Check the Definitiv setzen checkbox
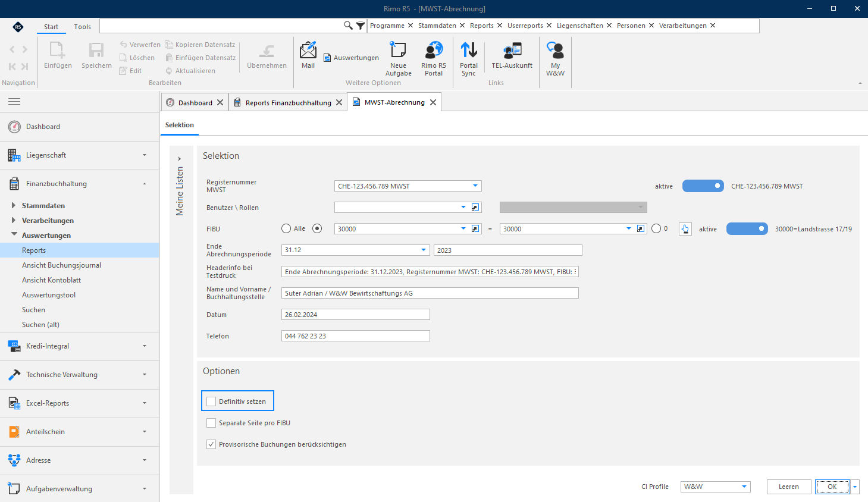The image size is (868, 502). (211, 401)
